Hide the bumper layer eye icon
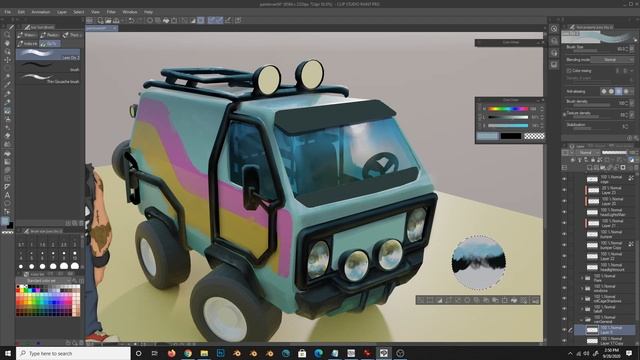Screen dimensions: 640x360 coord(564,234)
